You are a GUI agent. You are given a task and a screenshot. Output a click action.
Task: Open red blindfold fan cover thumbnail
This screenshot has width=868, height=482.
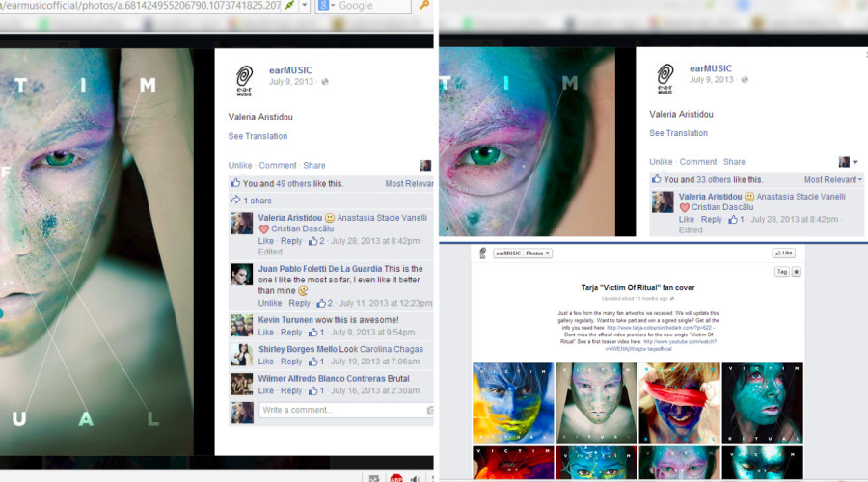click(679, 403)
